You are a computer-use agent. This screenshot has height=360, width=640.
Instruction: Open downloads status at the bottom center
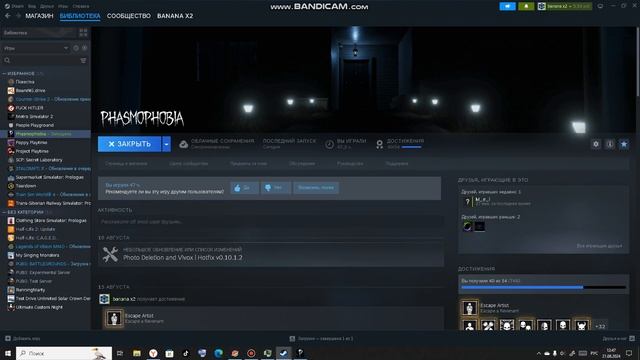point(321,338)
